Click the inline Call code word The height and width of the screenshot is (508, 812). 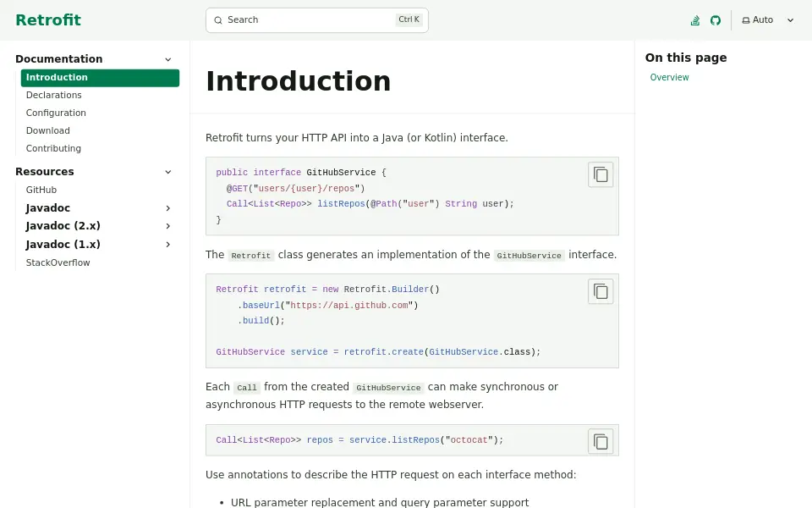click(x=246, y=388)
